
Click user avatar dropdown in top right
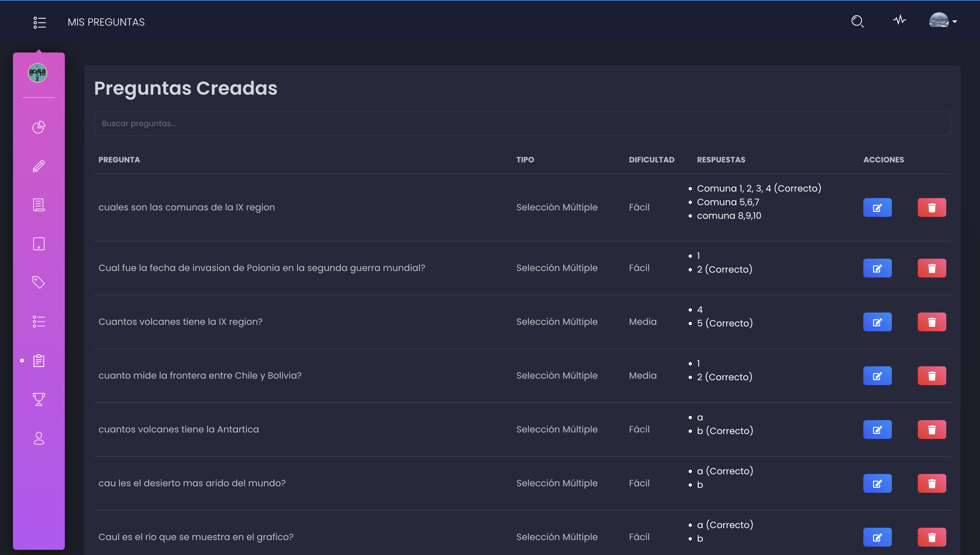click(x=943, y=21)
